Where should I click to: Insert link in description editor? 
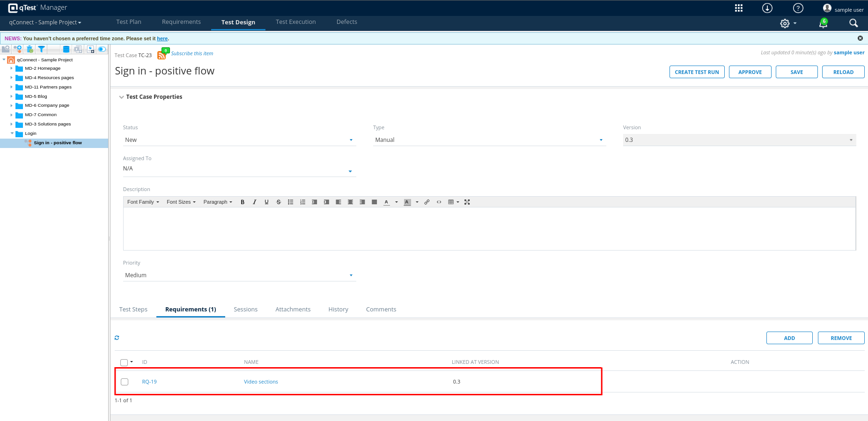coord(427,202)
